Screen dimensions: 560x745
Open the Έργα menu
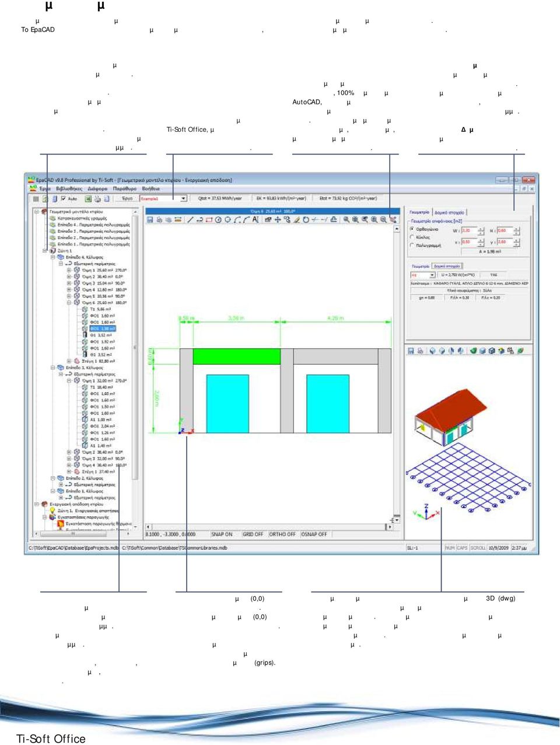click(45, 189)
